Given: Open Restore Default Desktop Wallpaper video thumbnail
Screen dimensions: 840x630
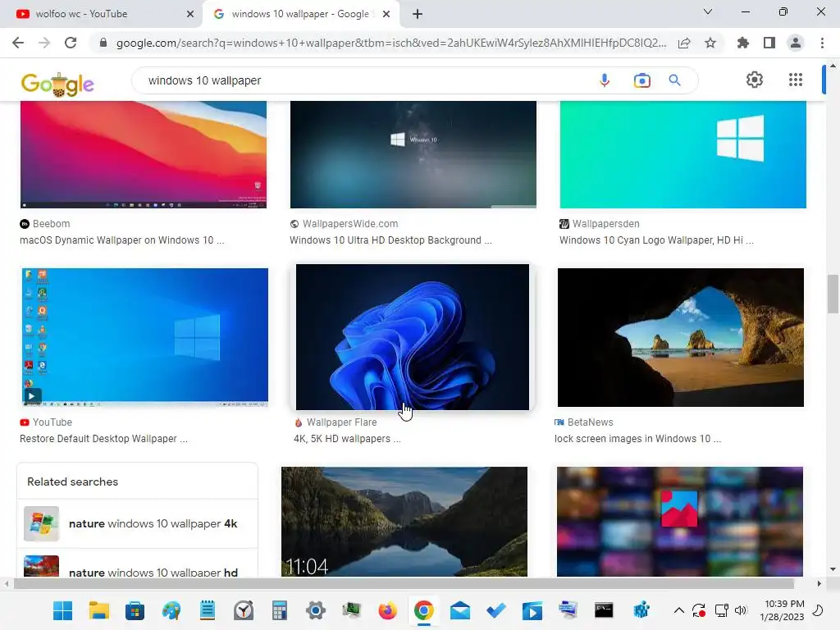Looking at the screenshot, I should point(144,337).
